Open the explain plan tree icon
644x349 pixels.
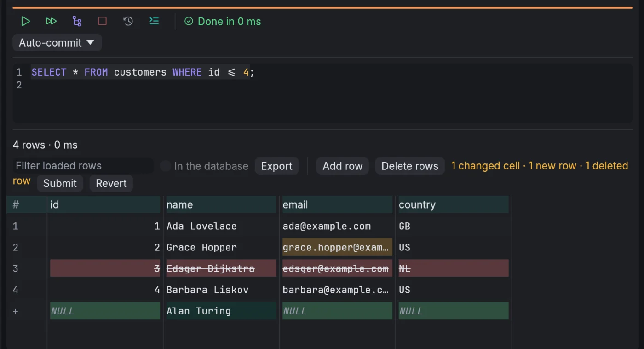click(x=77, y=21)
